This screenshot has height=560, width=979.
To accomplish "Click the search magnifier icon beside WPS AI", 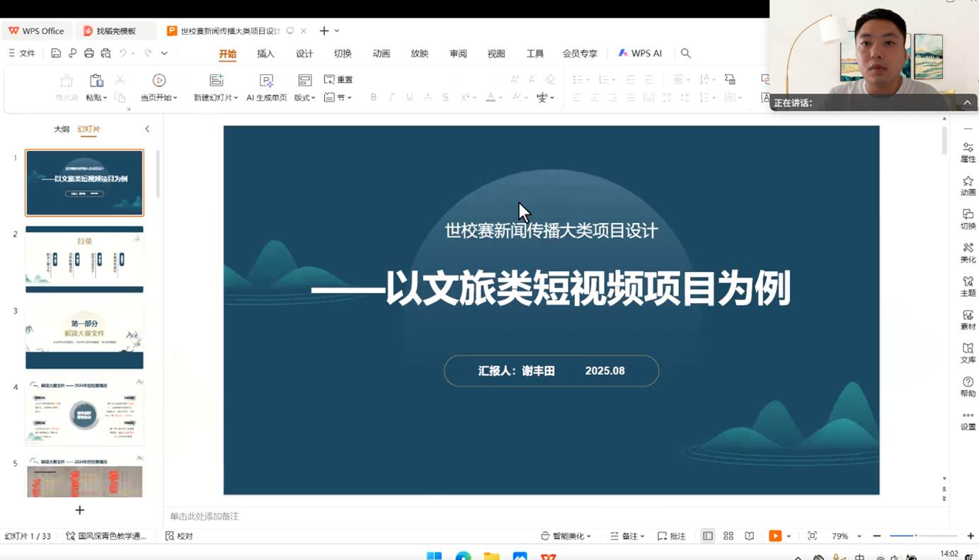I will tap(685, 53).
